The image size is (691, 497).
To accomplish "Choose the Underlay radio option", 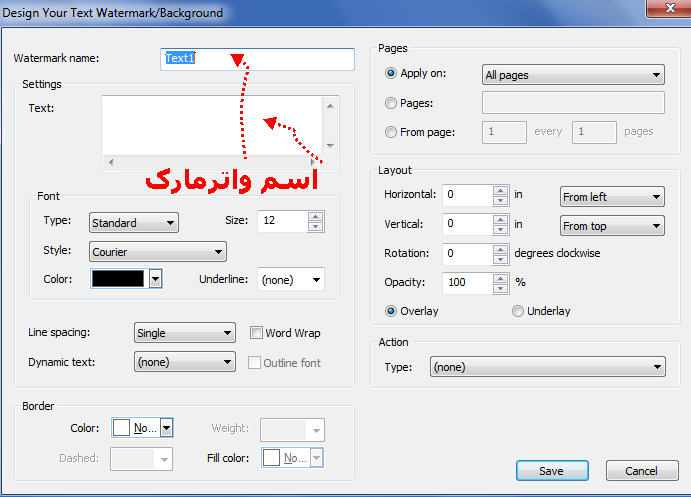I will pyautogui.click(x=518, y=311).
